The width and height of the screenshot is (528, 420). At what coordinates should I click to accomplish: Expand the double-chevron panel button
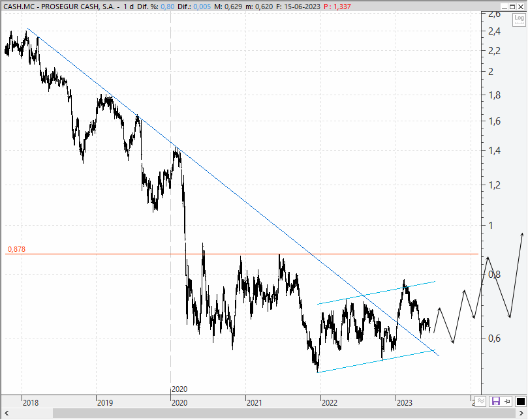point(480,401)
